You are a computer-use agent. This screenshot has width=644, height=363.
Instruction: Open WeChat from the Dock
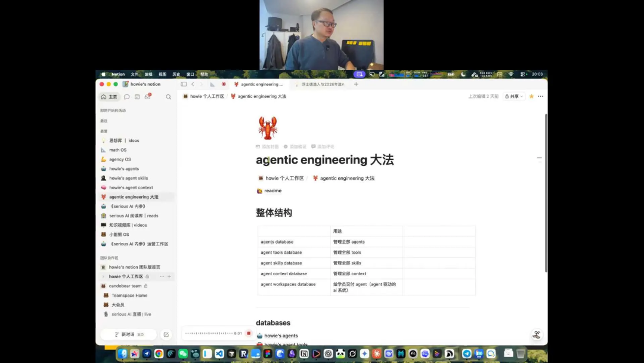click(183, 353)
